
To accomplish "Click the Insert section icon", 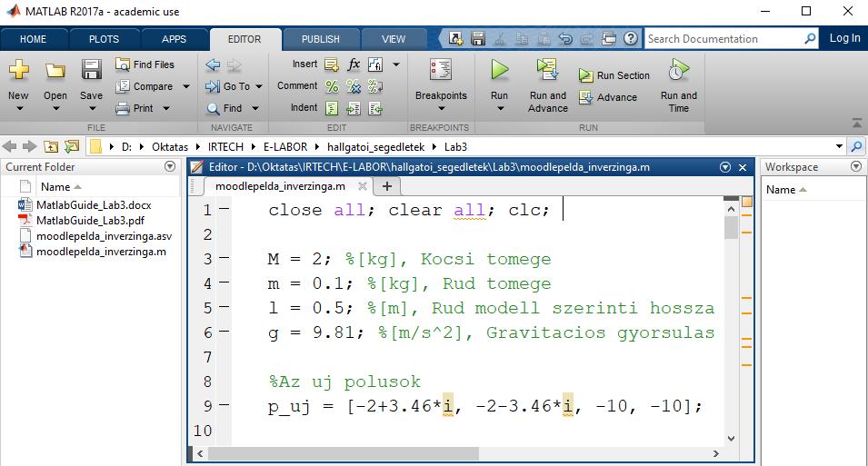I will tap(332, 64).
